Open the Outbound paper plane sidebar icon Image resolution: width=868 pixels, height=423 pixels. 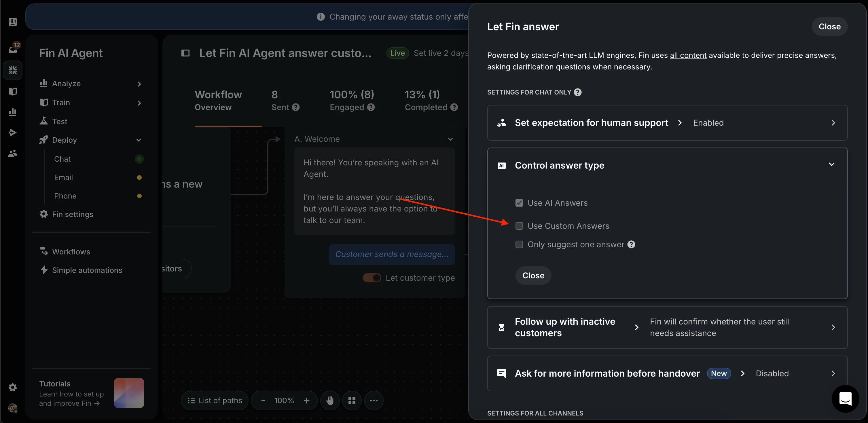13,133
